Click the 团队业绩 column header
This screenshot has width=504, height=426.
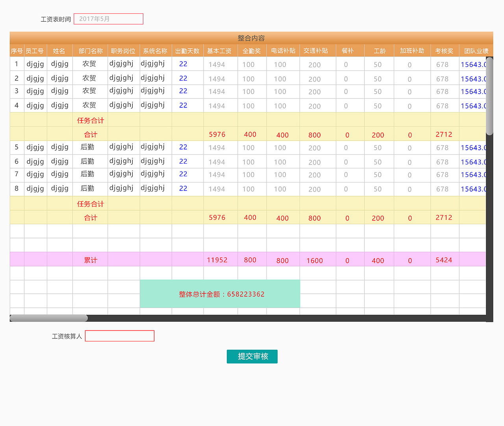click(x=476, y=51)
